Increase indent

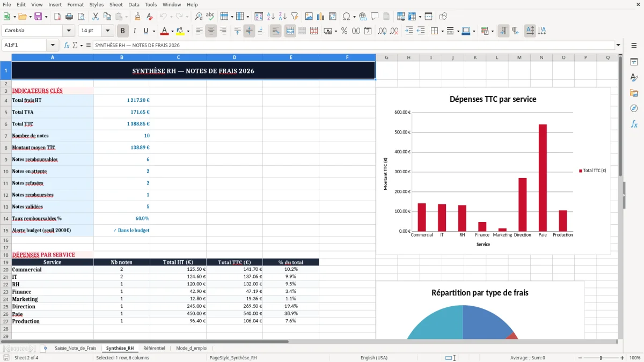click(x=409, y=31)
